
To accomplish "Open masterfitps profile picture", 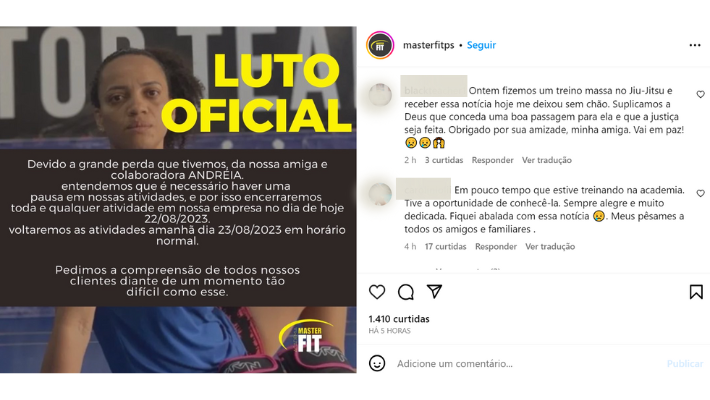I will pos(380,45).
